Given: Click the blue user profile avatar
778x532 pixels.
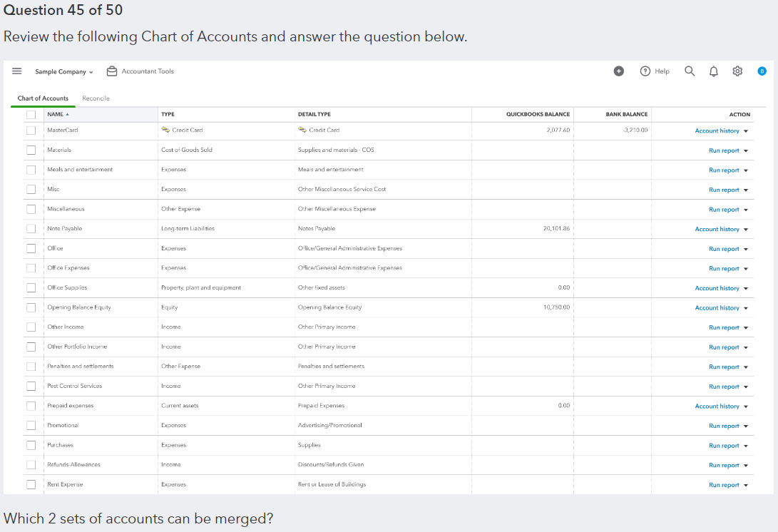Looking at the screenshot, I should (x=762, y=71).
